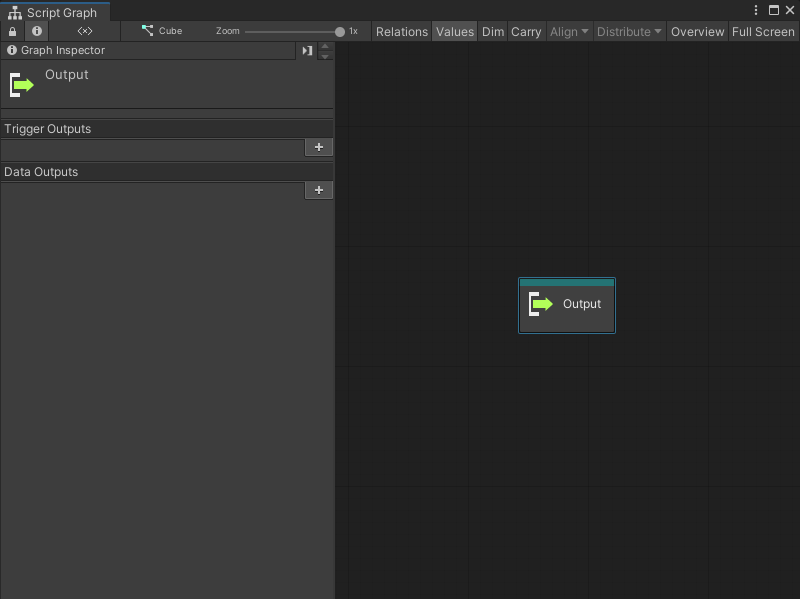This screenshot has width=800, height=599.
Task: Click the Cube graph breadcrumb icon
Action: click(x=146, y=31)
